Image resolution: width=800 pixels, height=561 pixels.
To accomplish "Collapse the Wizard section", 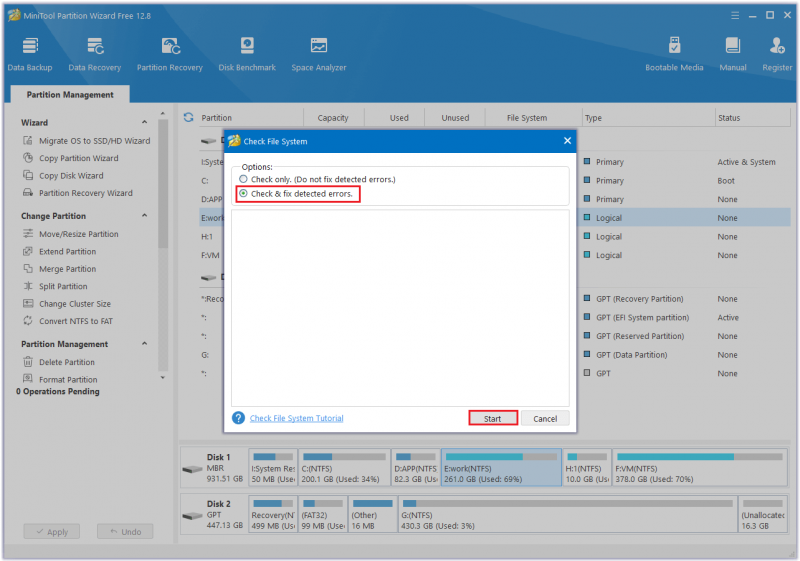I will tap(144, 122).
